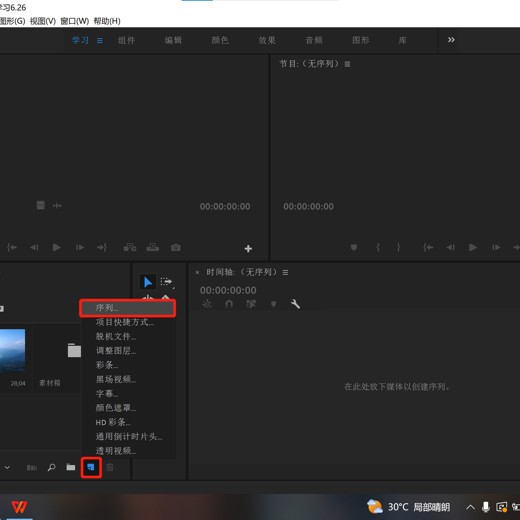The image size is (520, 520).
Task: Open the Source monitor button editor plus
Action: [x=248, y=248]
